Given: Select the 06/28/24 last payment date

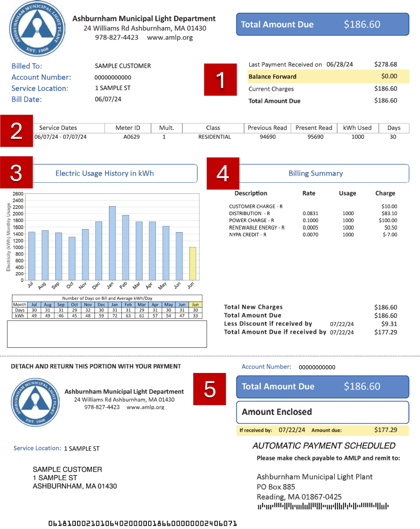Looking at the screenshot, I should click(339, 64).
